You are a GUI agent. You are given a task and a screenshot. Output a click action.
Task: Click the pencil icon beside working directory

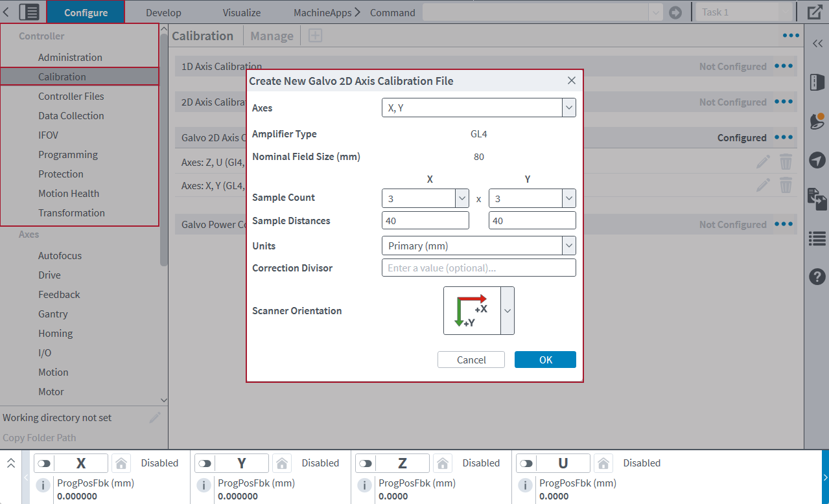[x=155, y=418]
